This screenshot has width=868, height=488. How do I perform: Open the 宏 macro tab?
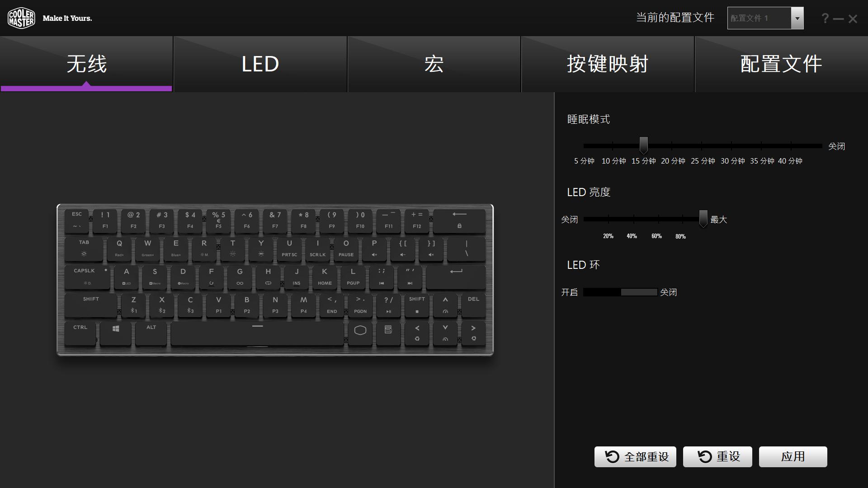pos(434,64)
